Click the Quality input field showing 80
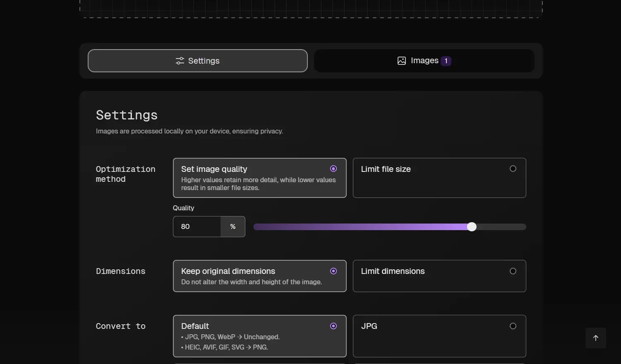Image resolution: width=621 pixels, height=364 pixels. 197,226
